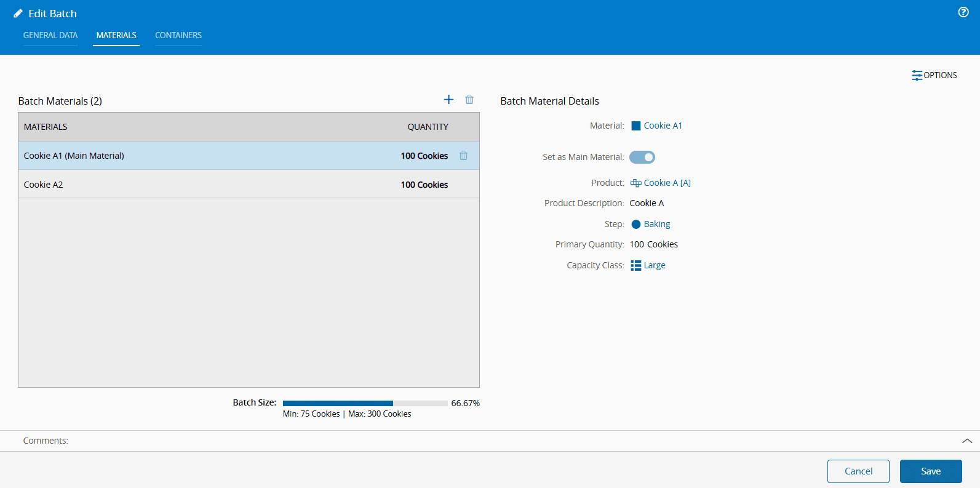Open the Containers tab
980x488 pixels.
[178, 36]
